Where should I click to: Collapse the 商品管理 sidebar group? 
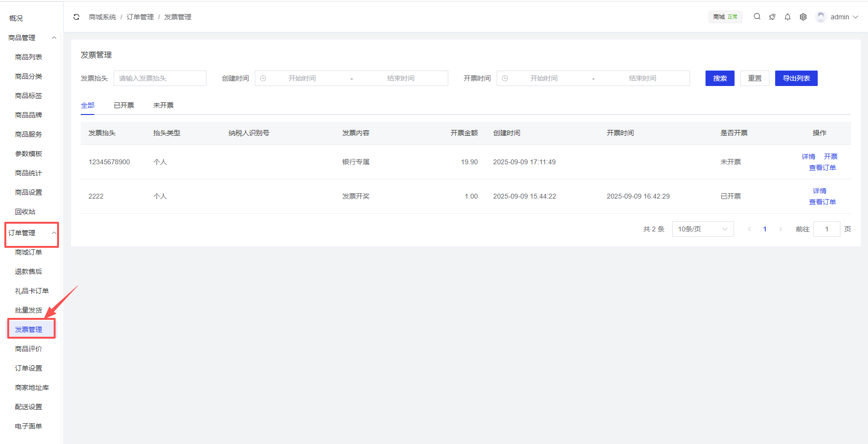[x=54, y=38]
